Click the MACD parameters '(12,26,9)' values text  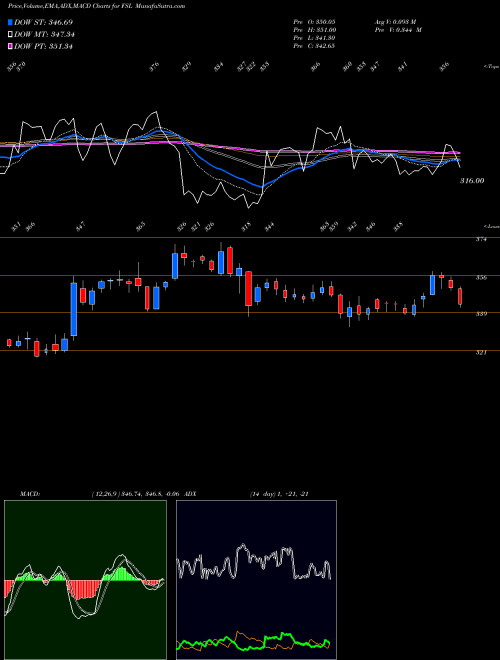(137, 494)
